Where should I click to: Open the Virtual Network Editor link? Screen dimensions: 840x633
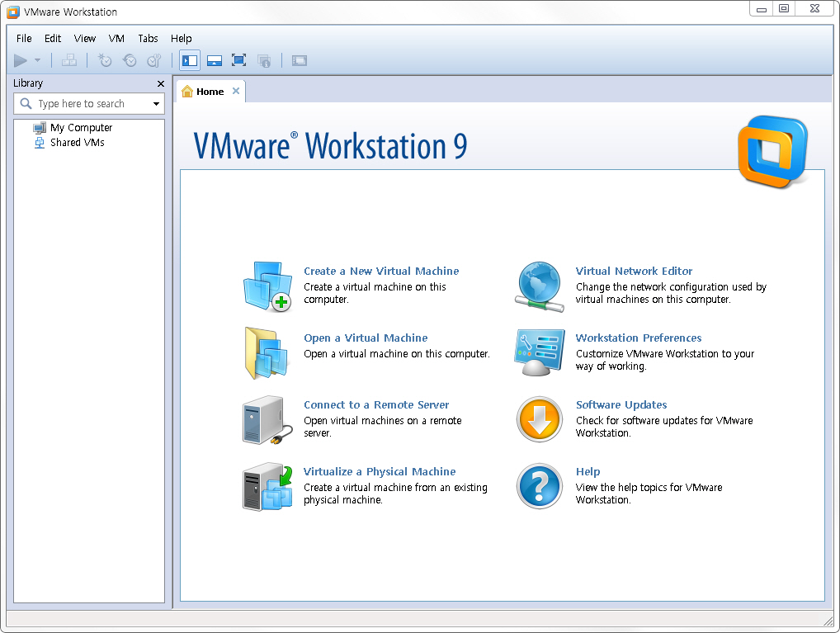coord(635,272)
